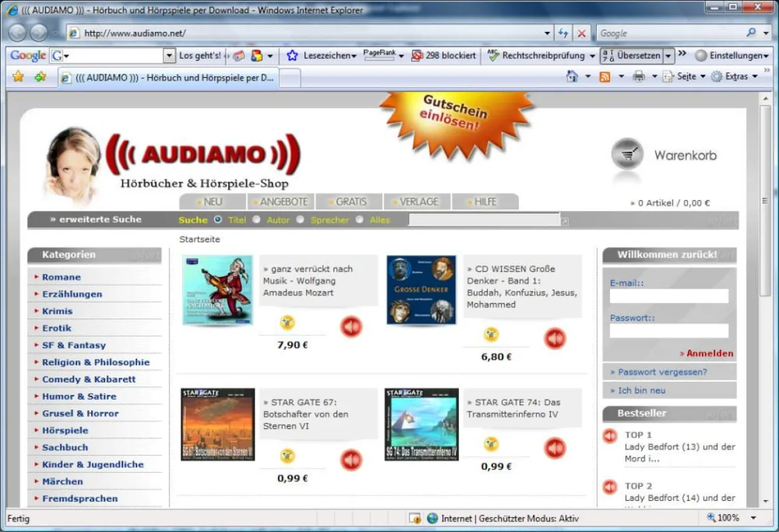Click the page vertical scrollbar down arrow

[x=766, y=501]
